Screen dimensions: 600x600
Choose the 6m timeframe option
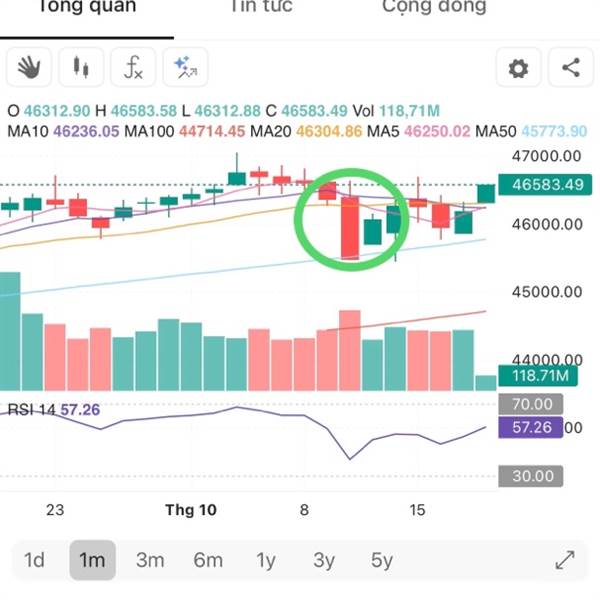(x=208, y=560)
